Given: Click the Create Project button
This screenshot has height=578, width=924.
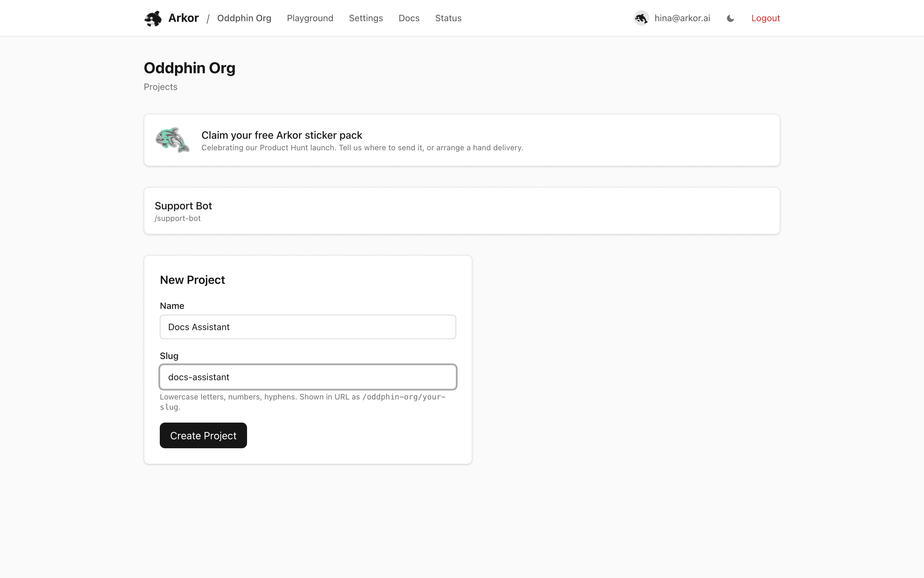Looking at the screenshot, I should (203, 435).
